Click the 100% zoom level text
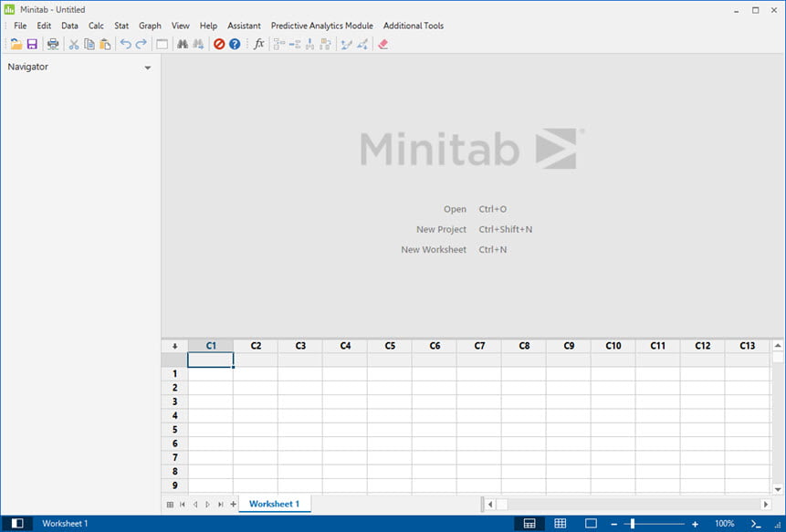Viewport: 786px width, 532px height. [x=724, y=524]
